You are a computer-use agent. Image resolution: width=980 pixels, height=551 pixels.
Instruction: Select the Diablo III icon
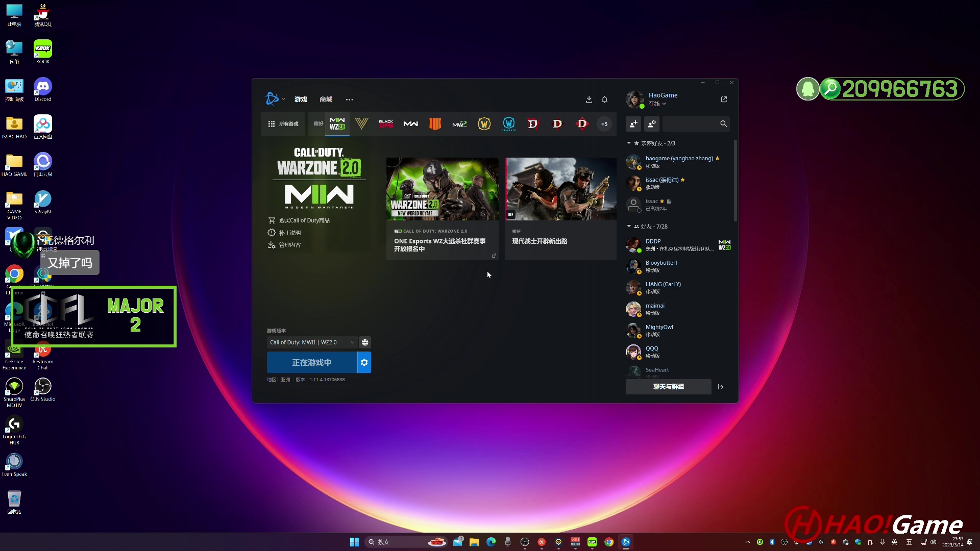[557, 124]
